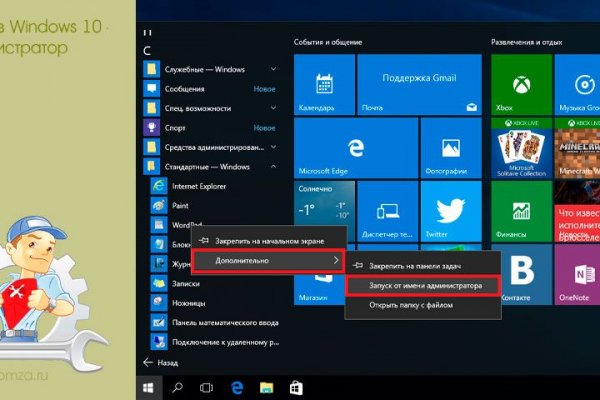
Task: Open Internet Explorer from the app list
Action: pos(198,185)
